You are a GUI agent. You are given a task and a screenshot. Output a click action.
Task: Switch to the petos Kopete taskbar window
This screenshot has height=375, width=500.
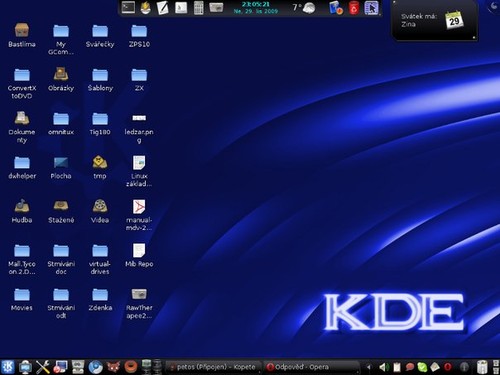213,367
